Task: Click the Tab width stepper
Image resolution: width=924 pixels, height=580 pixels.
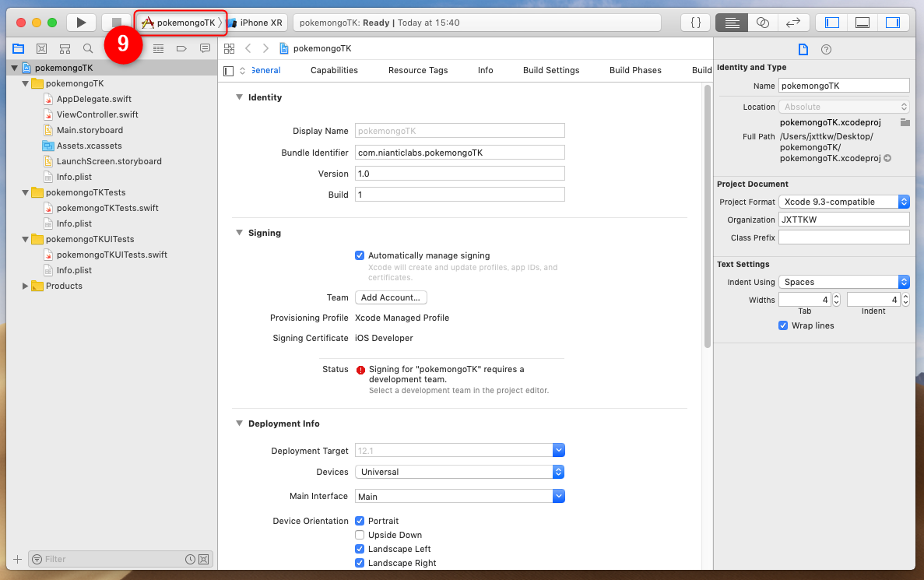Action: point(836,300)
